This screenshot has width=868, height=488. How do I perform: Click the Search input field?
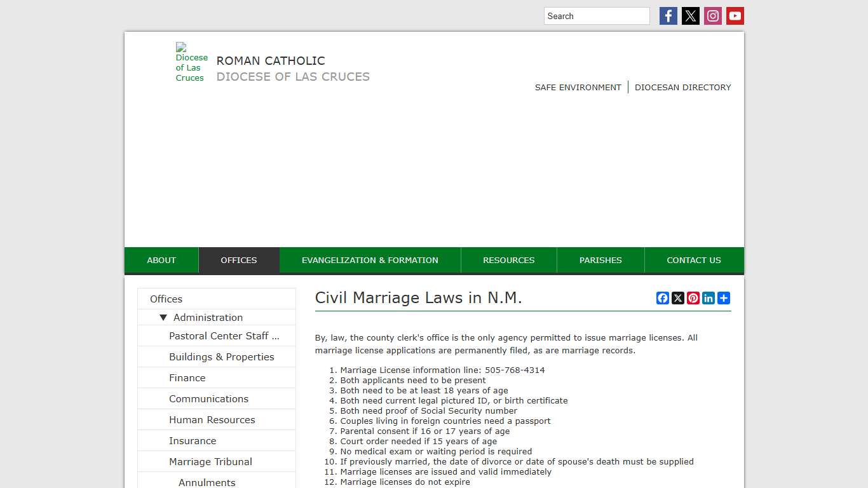point(596,15)
